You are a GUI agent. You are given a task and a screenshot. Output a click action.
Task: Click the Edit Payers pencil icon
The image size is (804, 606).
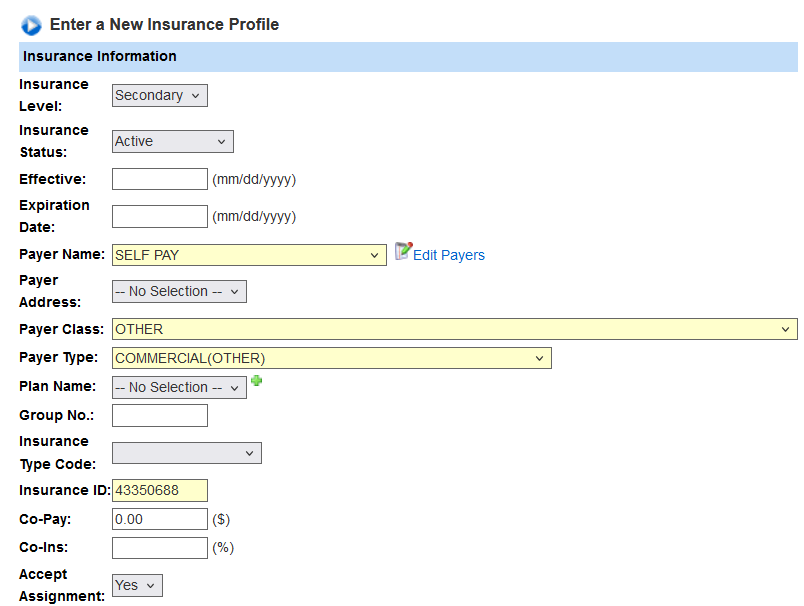pos(403,252)
